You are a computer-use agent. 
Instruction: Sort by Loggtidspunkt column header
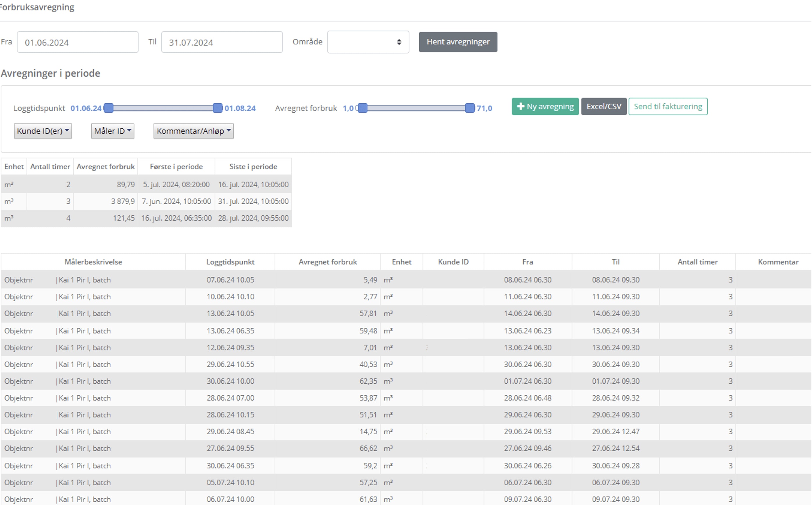(230, 262)
